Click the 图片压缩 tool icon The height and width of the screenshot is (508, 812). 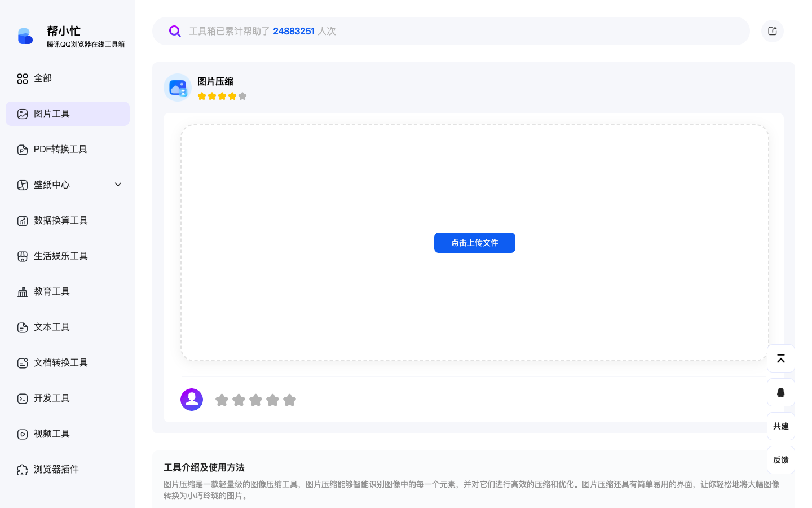[x=178, y=87]
